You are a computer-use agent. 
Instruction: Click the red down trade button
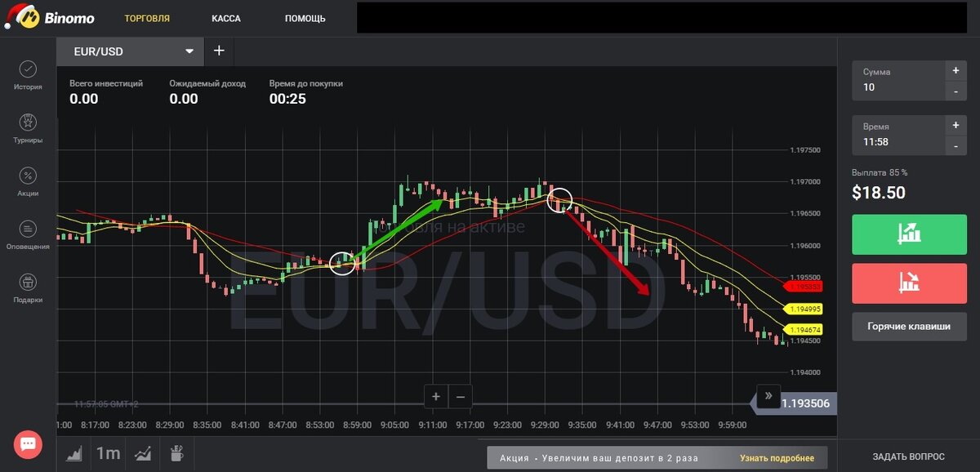[x=909, y=283]
